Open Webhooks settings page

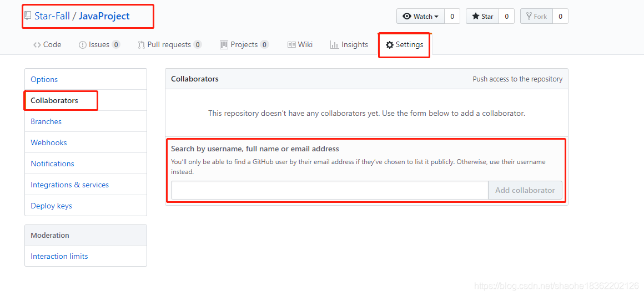click(85, 142)
